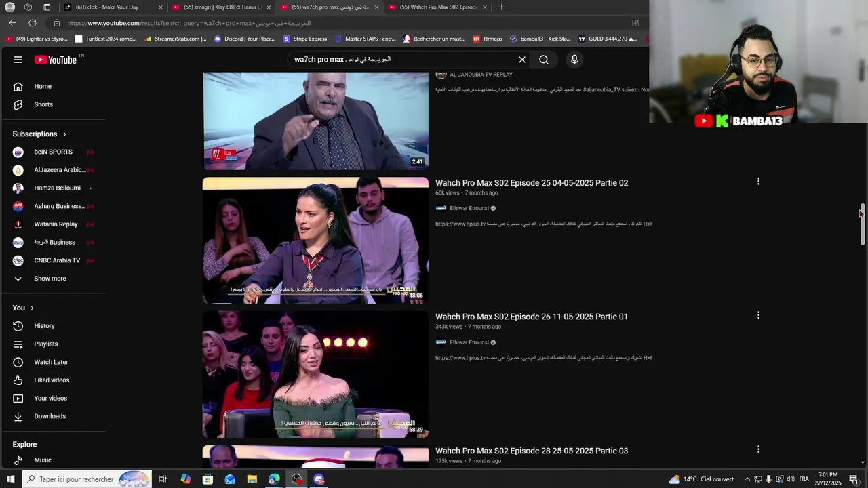Expand the Subscriptions section chevron
This screenshot has width=868, height=488.
click(65, 134)
